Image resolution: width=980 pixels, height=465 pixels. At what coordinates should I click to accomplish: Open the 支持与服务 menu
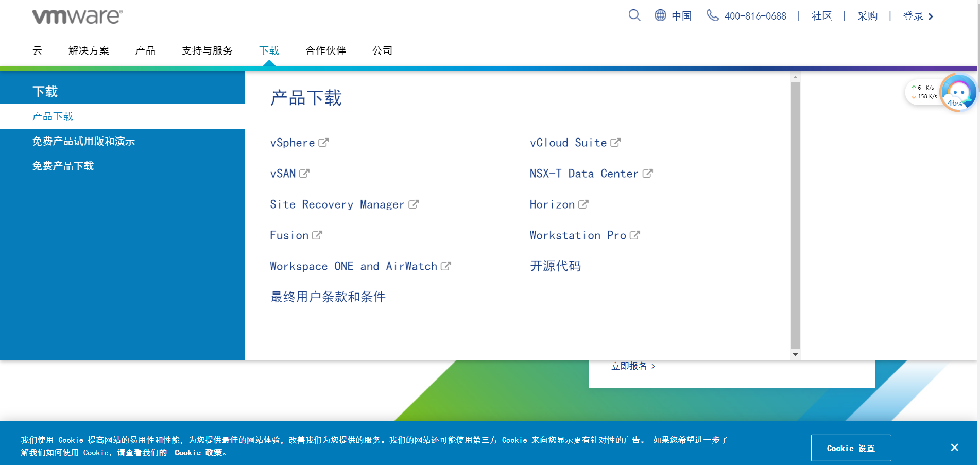pos(207,50)
